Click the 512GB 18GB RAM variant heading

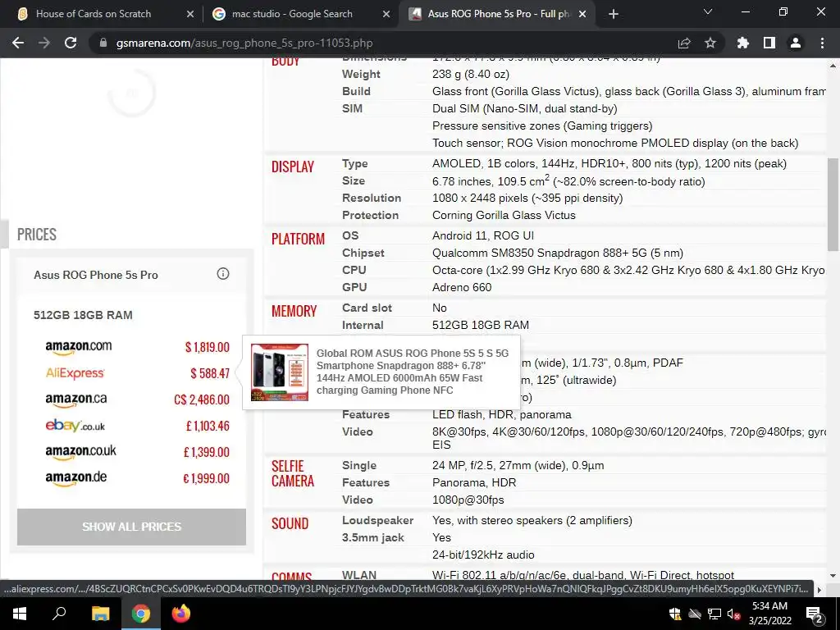point(83,315)
